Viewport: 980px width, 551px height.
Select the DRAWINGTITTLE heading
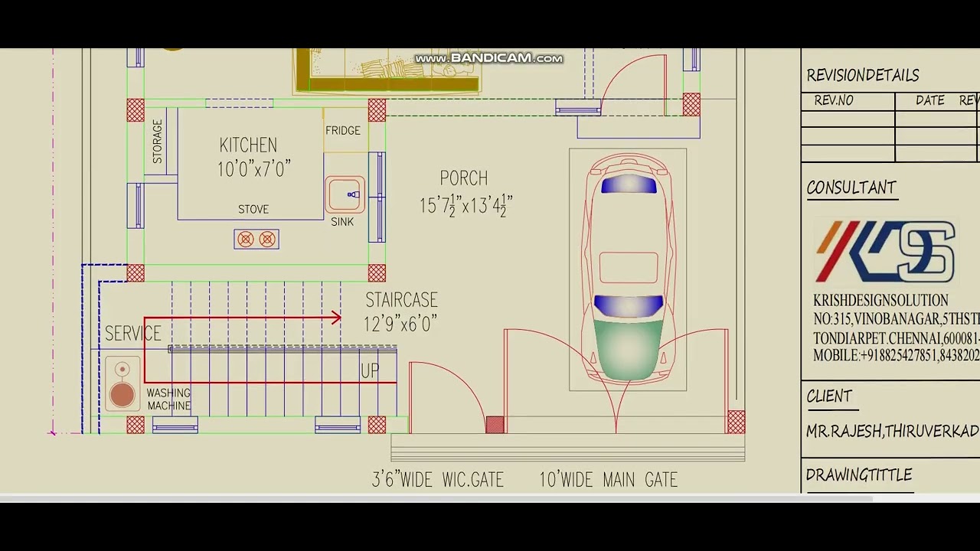(859, 475)
